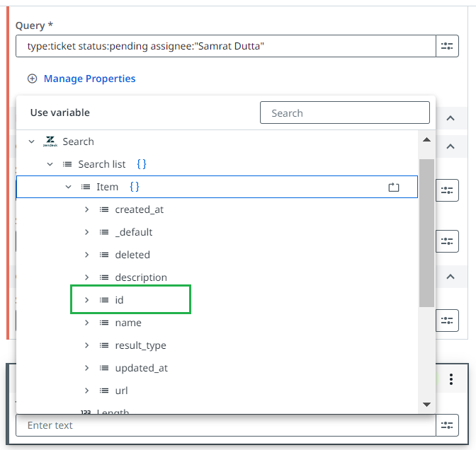
Task: Click the Zendesk logo icon next to Search
Action: tap(50, 142)
